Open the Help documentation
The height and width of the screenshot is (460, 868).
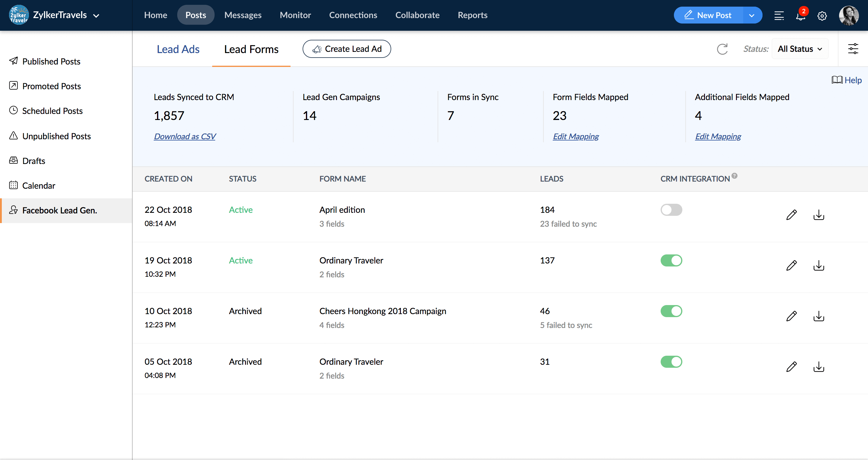[847, 80]
